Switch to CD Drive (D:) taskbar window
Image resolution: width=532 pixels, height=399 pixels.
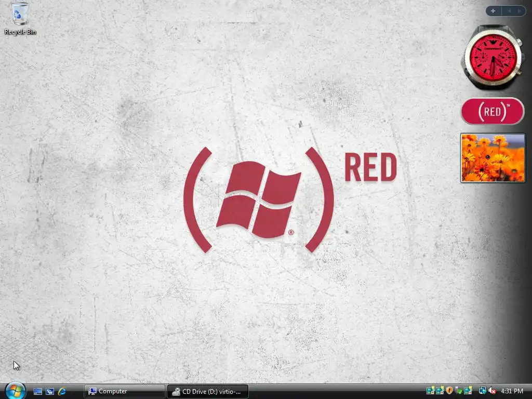point(208,391)
